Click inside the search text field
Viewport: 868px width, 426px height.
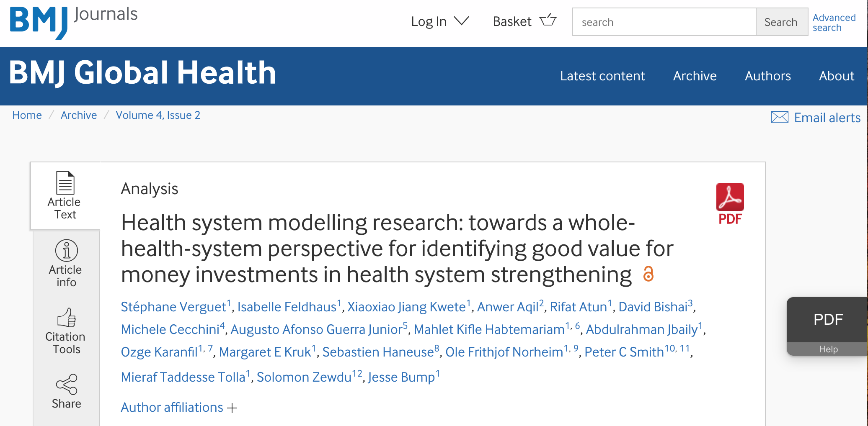click(x=664, y=22)
